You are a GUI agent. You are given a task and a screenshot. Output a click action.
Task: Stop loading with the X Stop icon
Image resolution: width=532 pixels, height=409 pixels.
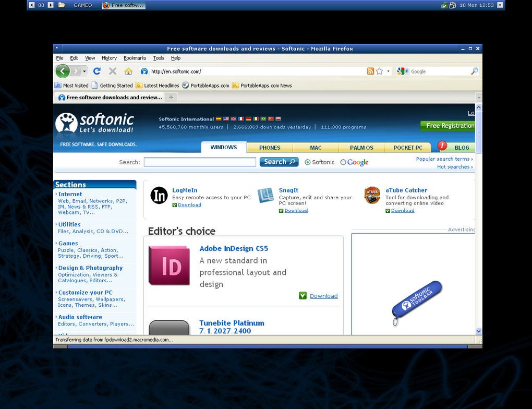point(113,71)
